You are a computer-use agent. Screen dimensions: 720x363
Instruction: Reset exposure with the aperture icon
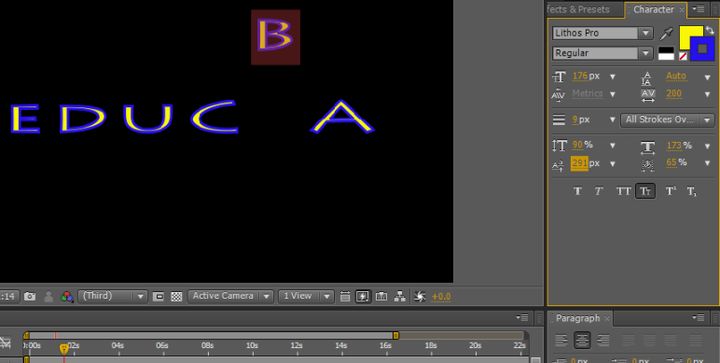(x=419, y=297)
